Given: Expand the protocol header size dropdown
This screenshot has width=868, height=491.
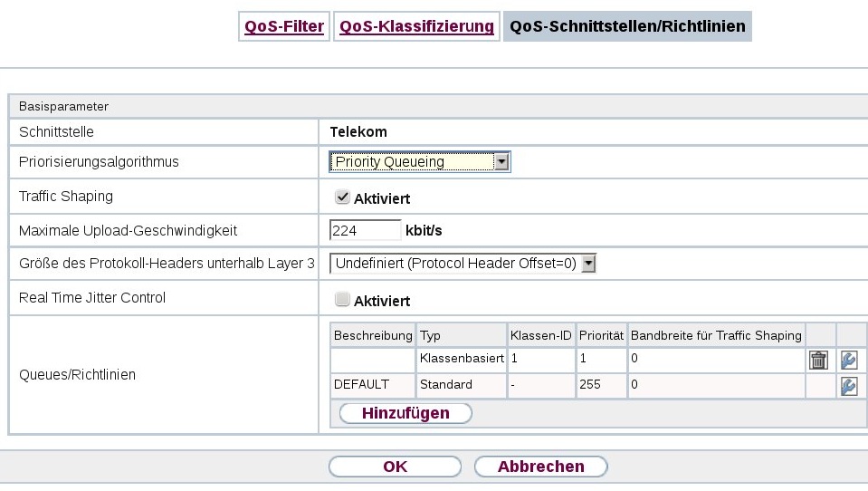Looking at the screenshot, I should tap(463, 265).
